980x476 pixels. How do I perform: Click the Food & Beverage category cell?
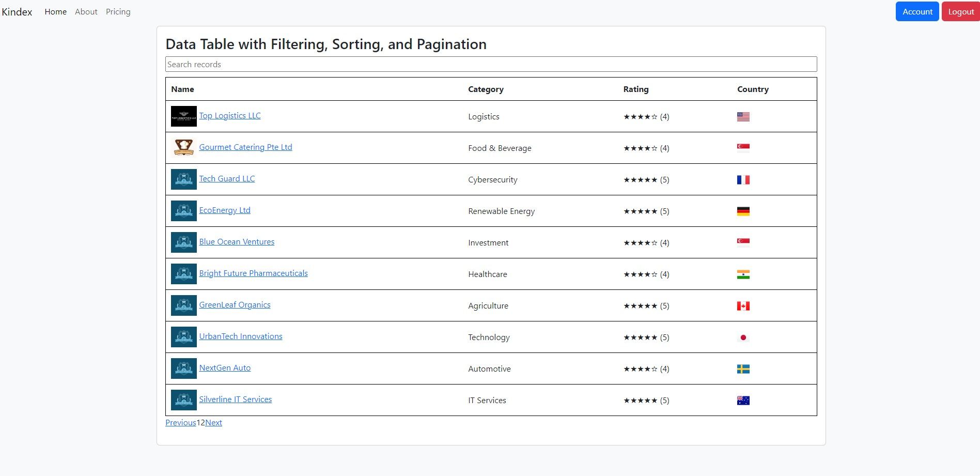(x=500, y=148)
